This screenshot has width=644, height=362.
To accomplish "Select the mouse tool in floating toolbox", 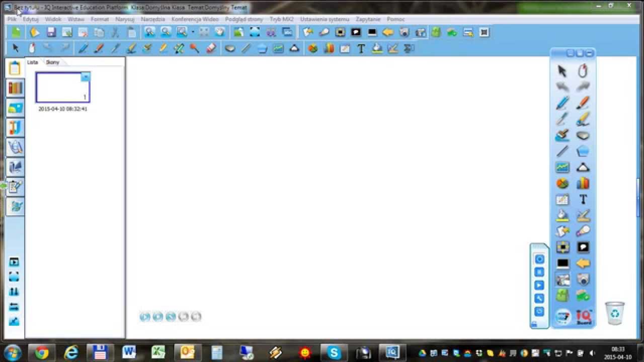I will coord(583,71).
